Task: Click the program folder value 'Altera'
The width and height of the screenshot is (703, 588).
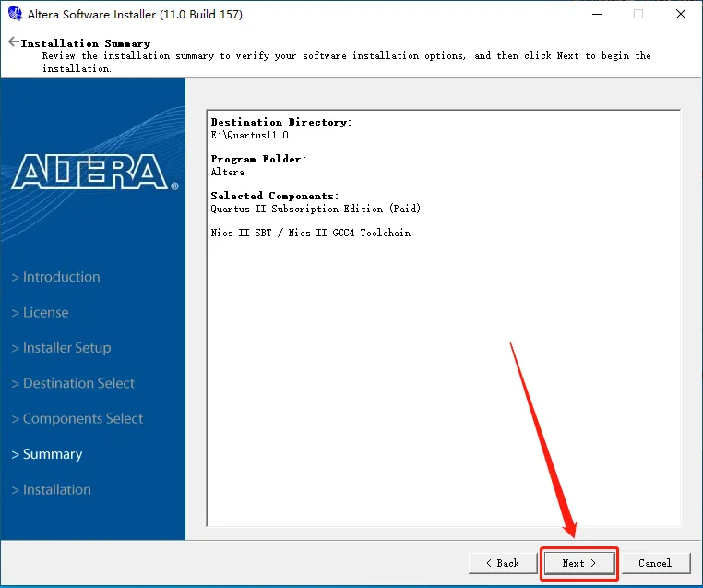Action: click(228, 172)
